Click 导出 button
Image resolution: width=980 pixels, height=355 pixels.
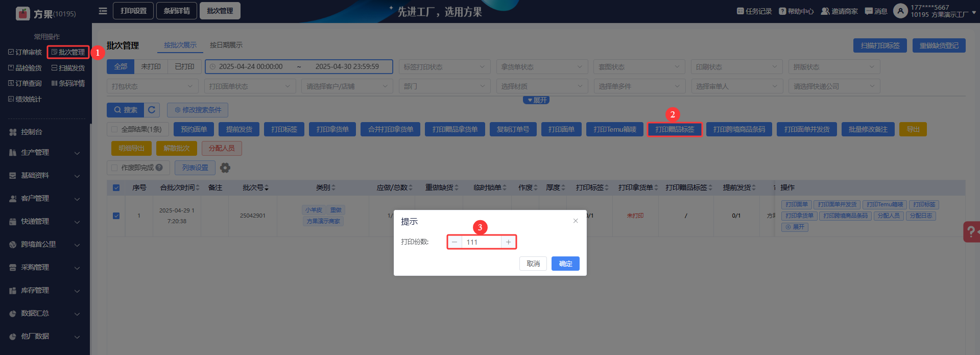click(x=913, y=129)
